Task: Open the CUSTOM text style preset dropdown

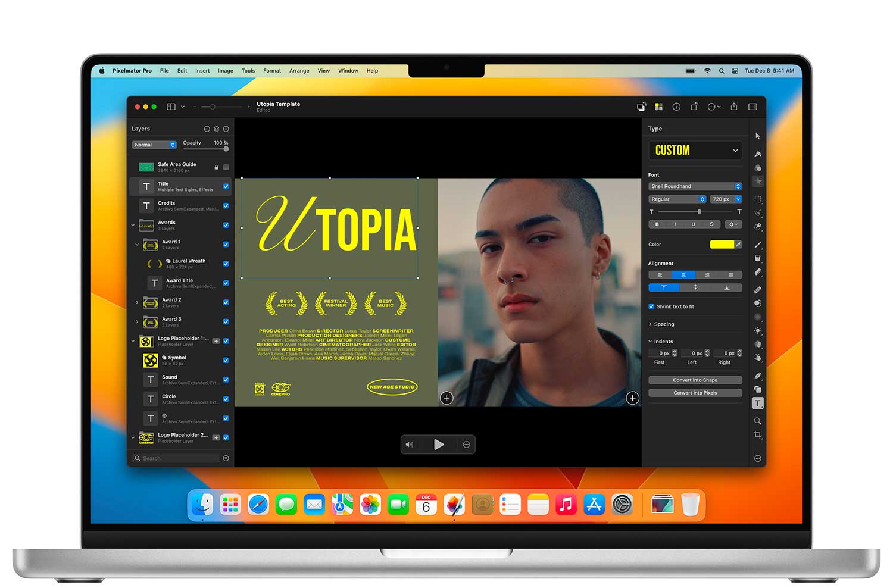Action: (695, 151)
